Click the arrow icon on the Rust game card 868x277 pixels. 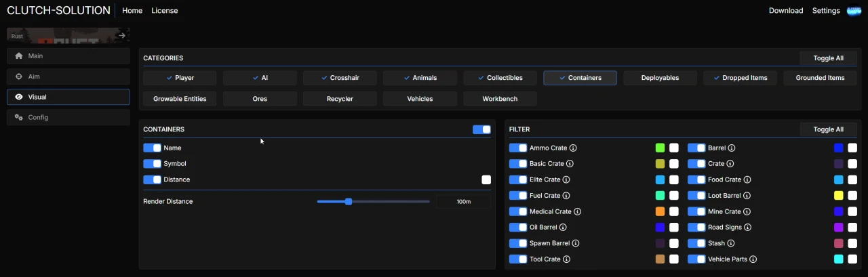click(x=122, y=36)
